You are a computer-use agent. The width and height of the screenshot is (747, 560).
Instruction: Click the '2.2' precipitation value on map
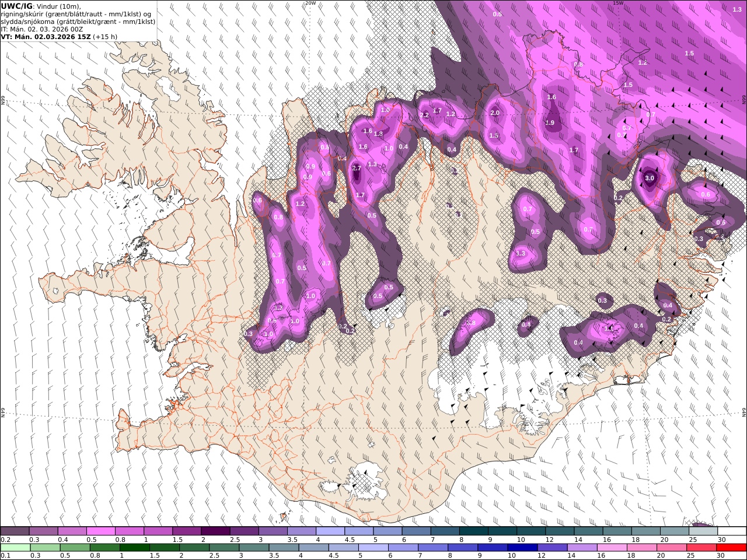pyautogui.click(x=424, y=115)
